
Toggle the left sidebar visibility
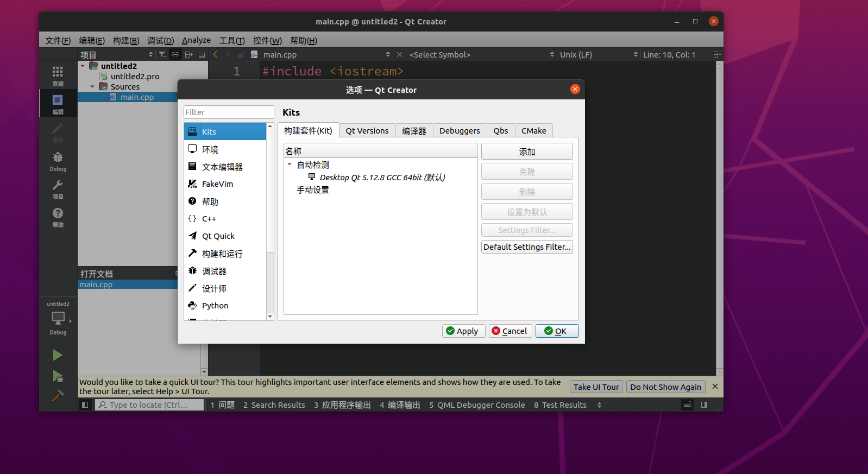coord(85,405)
